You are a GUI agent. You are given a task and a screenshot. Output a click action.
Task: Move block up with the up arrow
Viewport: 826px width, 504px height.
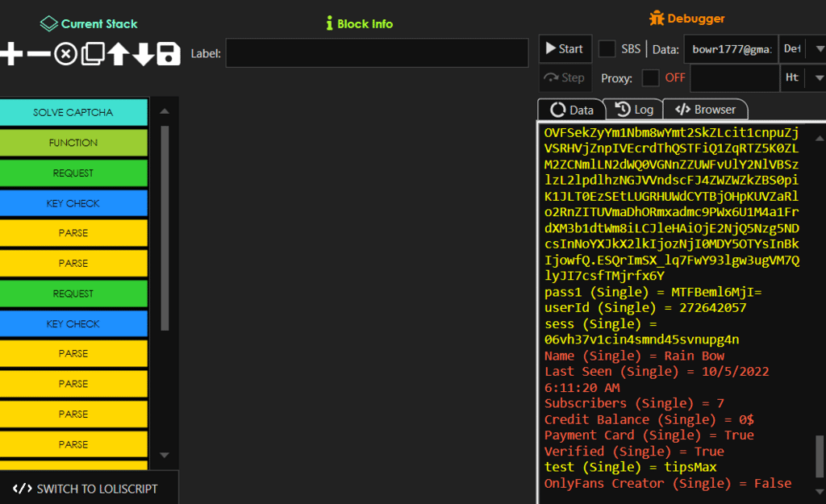[x=119, y=54]
